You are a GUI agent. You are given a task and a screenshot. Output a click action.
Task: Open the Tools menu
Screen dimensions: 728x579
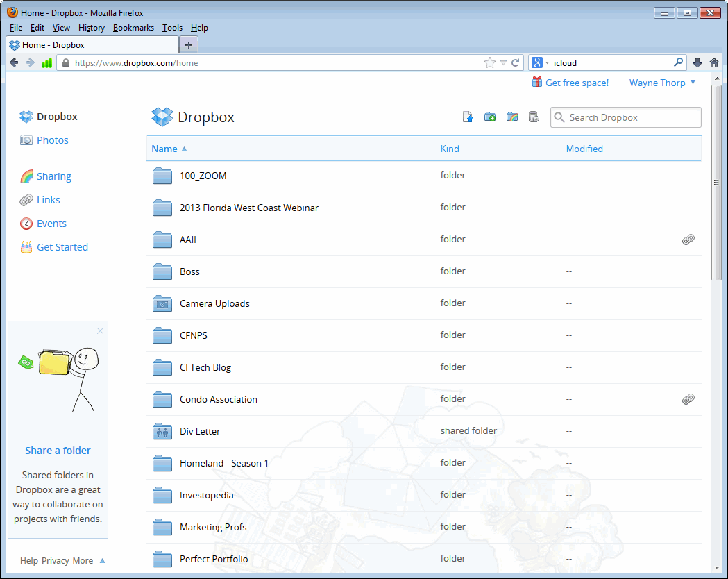172,28
